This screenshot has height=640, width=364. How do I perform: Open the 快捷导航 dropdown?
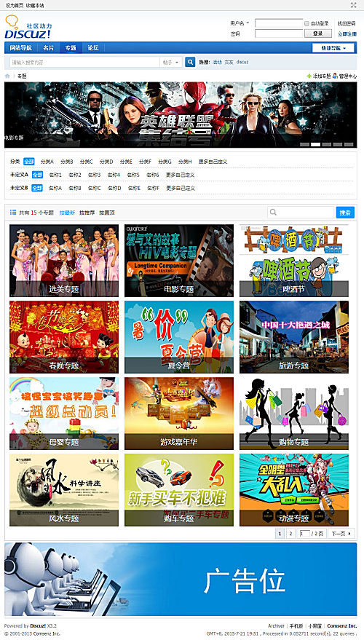point(333,48)
